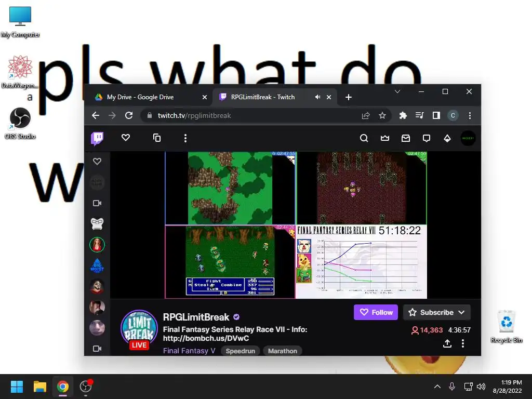
Task: Open the Big Moist sidebar channel
Action: (x=97, y=265)
